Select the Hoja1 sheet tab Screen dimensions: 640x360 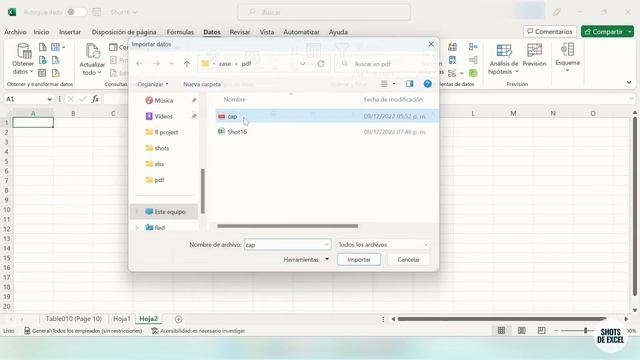coord(122,319)
